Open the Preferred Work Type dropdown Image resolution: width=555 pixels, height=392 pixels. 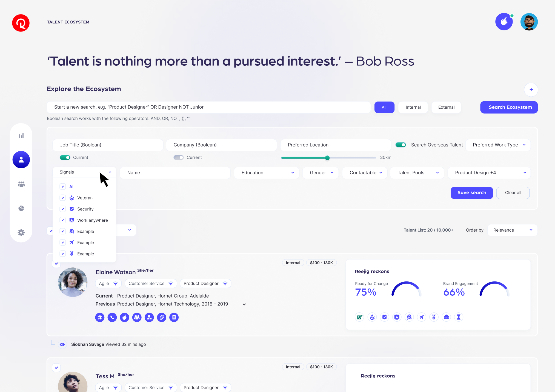pyautogui.click(x=498, y=145)
